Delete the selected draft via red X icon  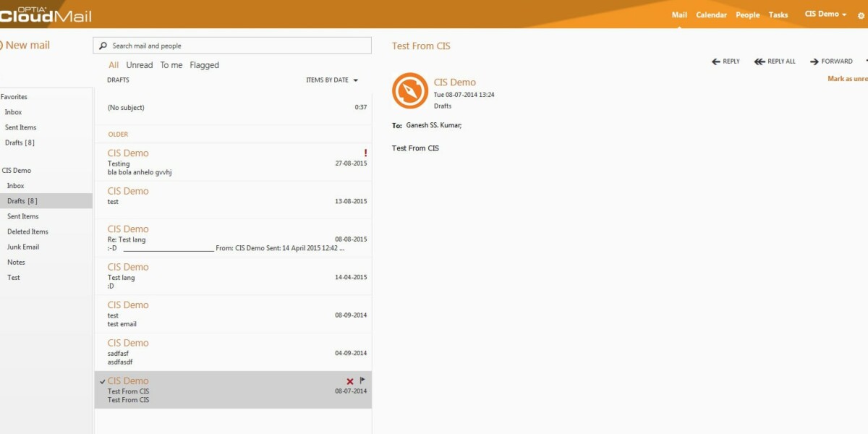click(350, 380)
